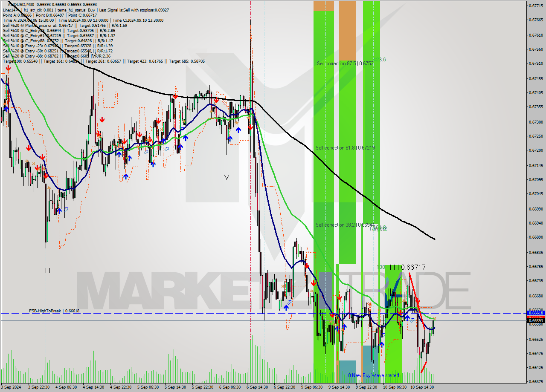Click the 0.67610 price axis label
This screenshot has width=546, height=392.
click(536, 35)
